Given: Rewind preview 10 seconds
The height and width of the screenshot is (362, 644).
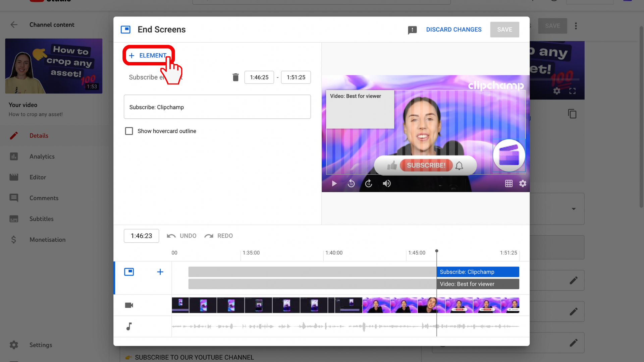Looking at the screenshot, I should pyautogui.click(x=351, y=183).
